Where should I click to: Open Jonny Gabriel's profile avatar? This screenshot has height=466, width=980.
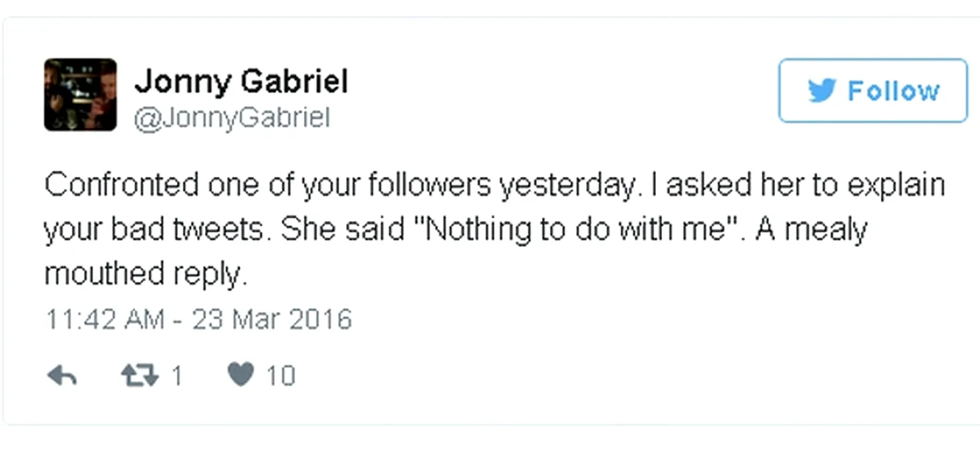coord(81,95)
